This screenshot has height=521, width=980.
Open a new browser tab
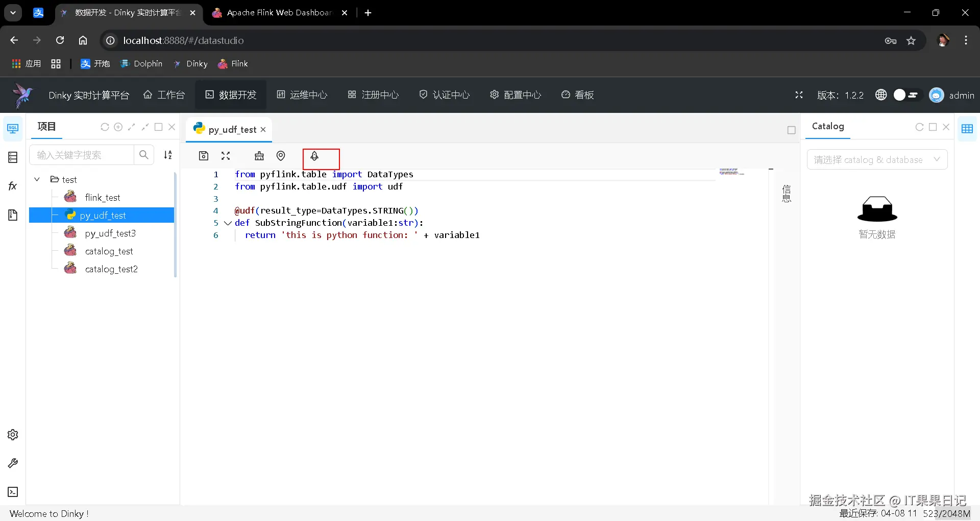368,13
